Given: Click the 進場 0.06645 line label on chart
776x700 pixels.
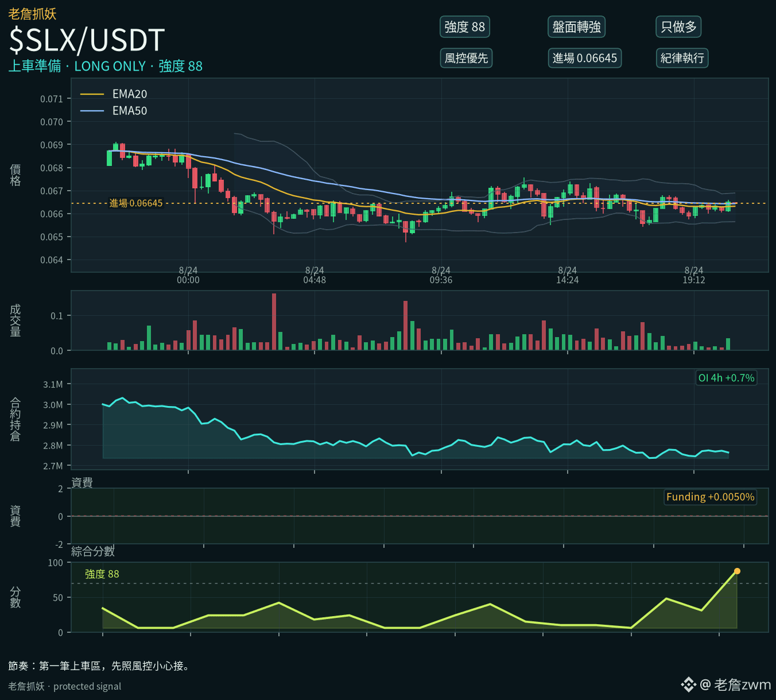Looking at the screenshot, I should tap(136, 203).
